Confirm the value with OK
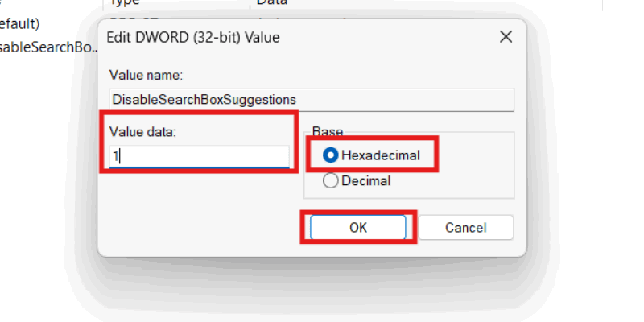This screenshot has height=322, width=644. click(x=358, y=228)
